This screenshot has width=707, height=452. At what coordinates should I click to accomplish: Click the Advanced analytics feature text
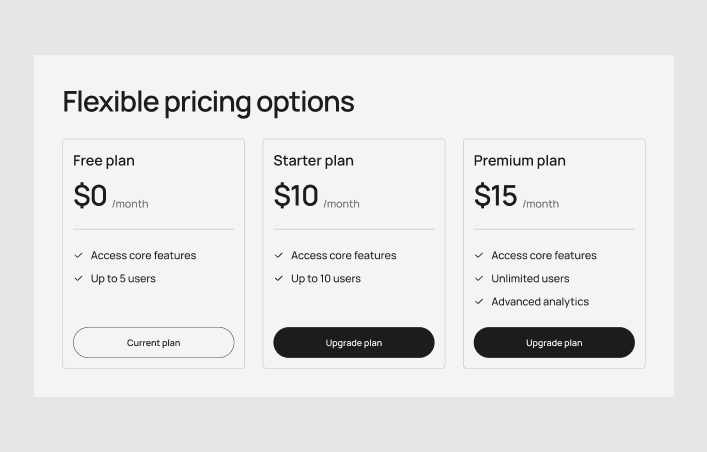(x=540, y=302)
